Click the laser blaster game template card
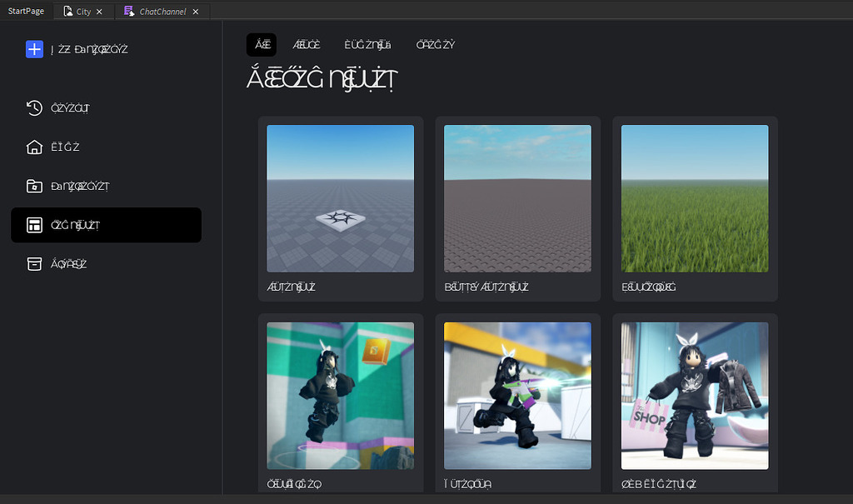This screenshot has height=504, width=853. 517,396
